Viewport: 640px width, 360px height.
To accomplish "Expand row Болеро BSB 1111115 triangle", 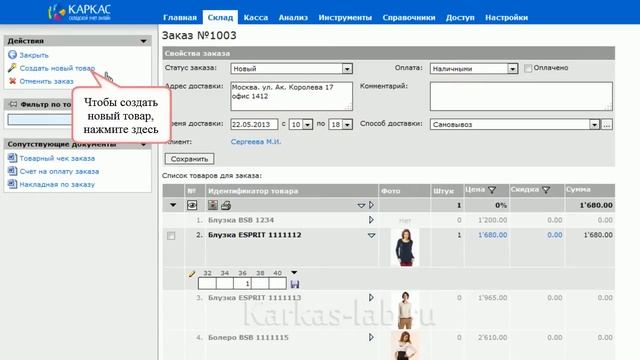I will click(x=371, y=337).
